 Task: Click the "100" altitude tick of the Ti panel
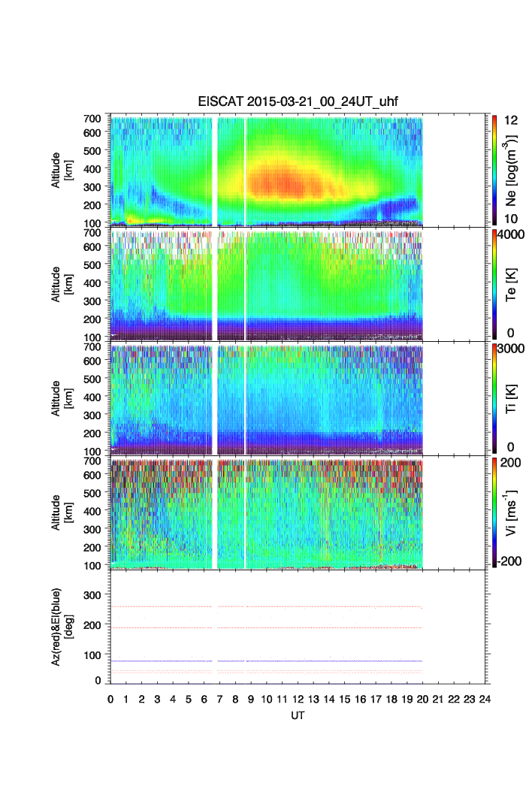(92, 452)
